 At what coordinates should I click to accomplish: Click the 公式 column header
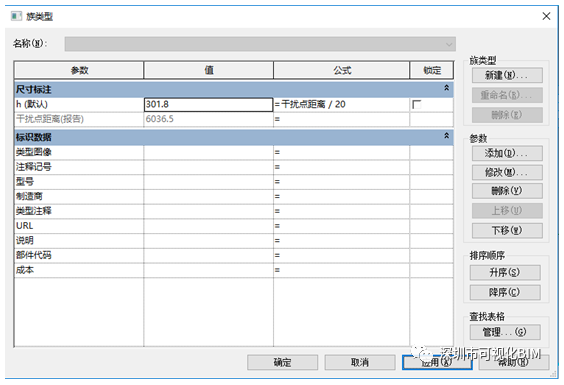point(342,70)
